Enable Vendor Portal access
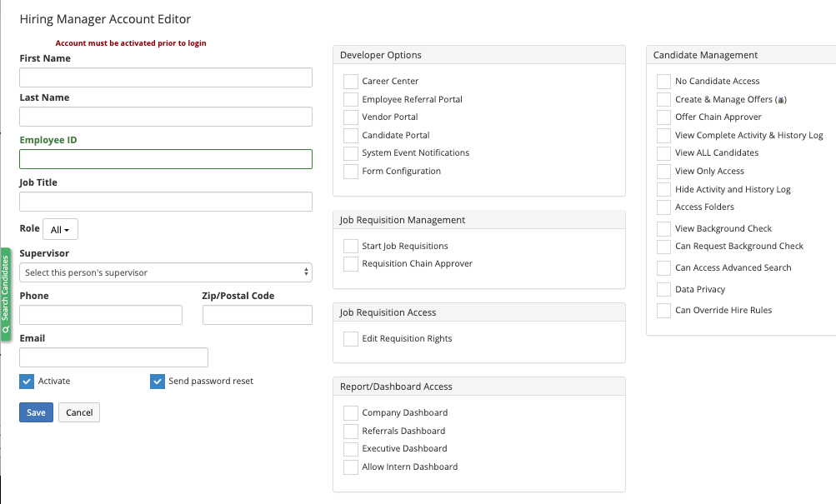836x504 pixels. 351,117
